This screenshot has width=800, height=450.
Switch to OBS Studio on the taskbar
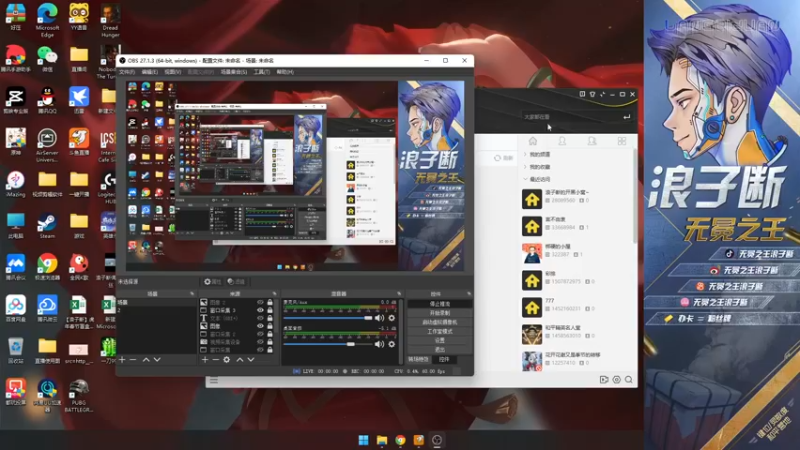pos(437,440)
